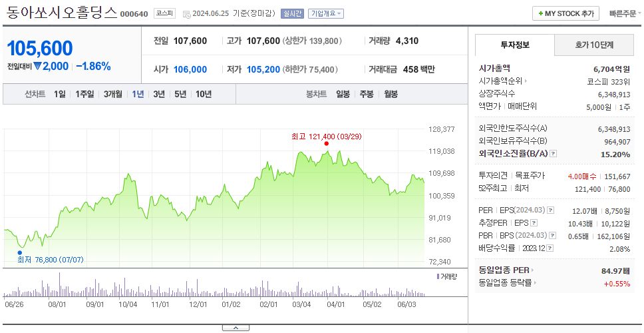This screenshot has width=644, height=333.
Task: Click the 실시간 badge button
Action: (x=292, y=13)
